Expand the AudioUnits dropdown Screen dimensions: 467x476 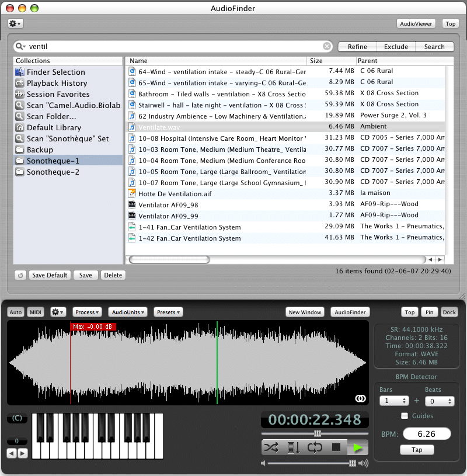(x=127, y=312)
